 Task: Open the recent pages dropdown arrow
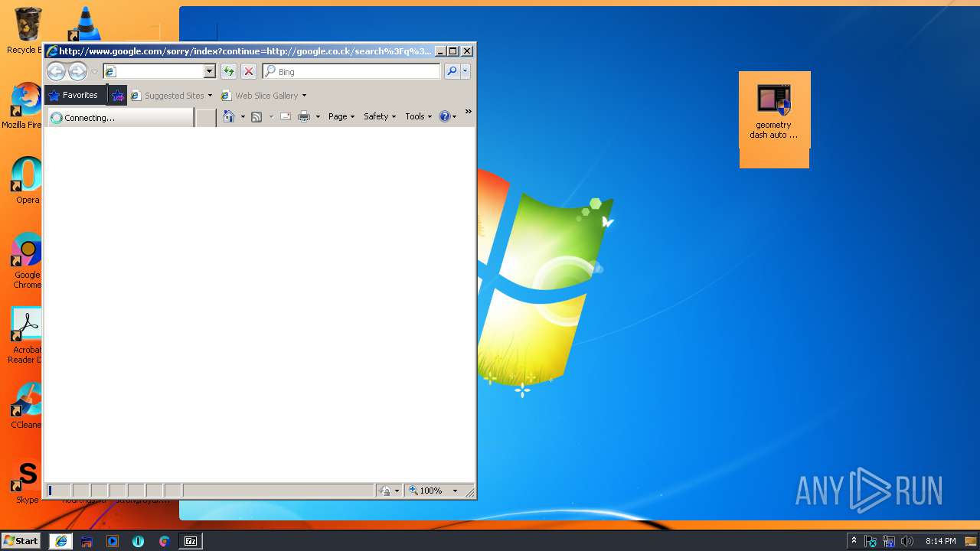94,72
